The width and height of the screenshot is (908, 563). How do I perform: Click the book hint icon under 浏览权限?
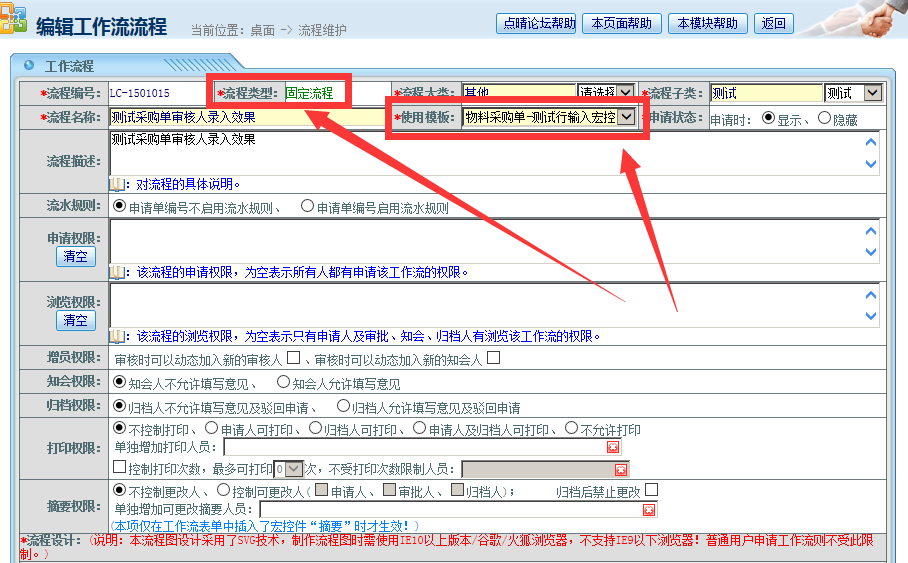coord(118,336)
